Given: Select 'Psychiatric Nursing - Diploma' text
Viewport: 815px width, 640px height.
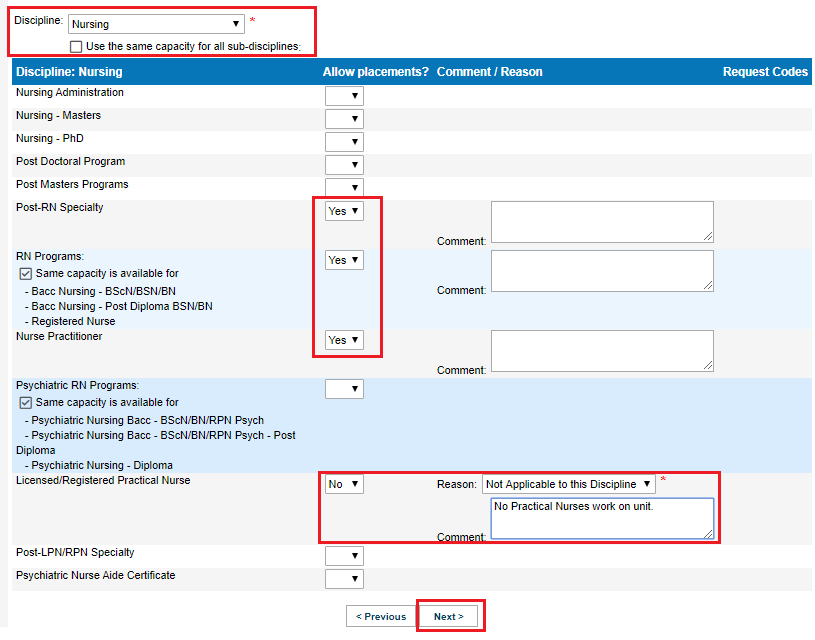Looking at the screenshot, I should (102, 465).
